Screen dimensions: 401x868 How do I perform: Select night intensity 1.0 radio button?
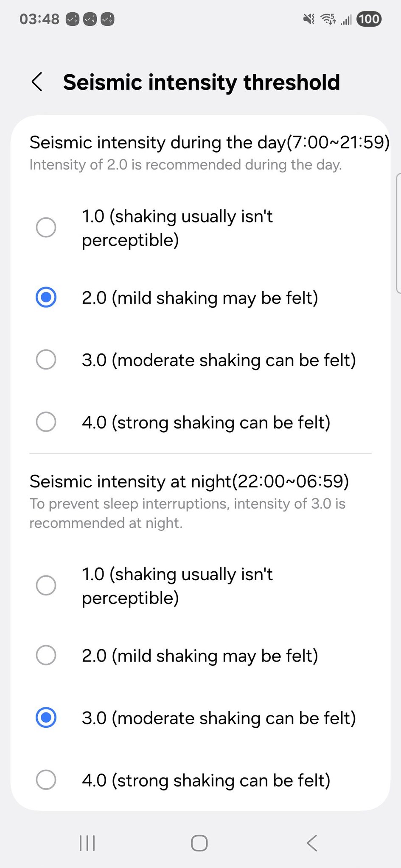coord(46,585)
